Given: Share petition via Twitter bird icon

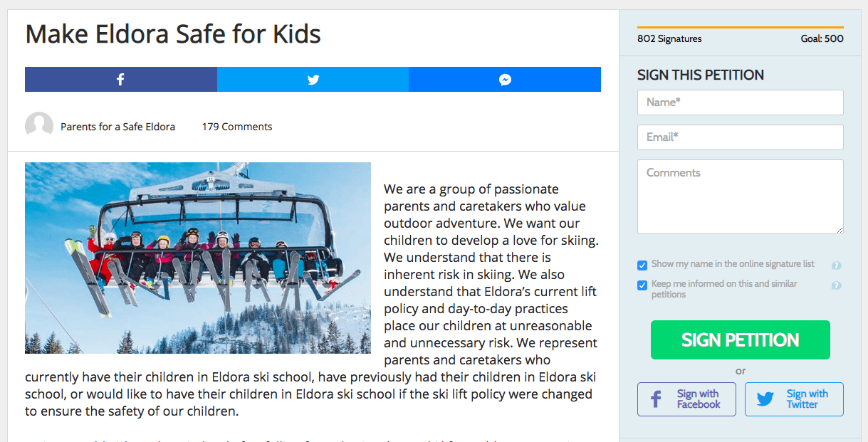Looking at the screenshot, I should point(313,80).
